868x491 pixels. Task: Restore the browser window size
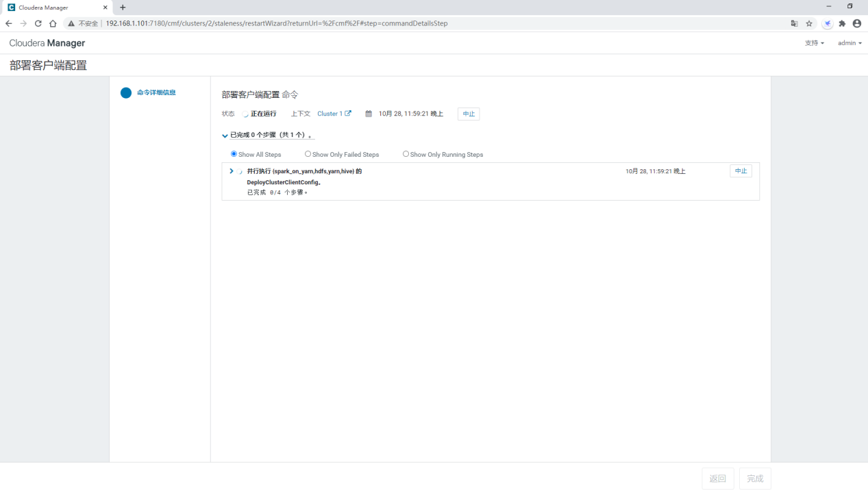850,6
